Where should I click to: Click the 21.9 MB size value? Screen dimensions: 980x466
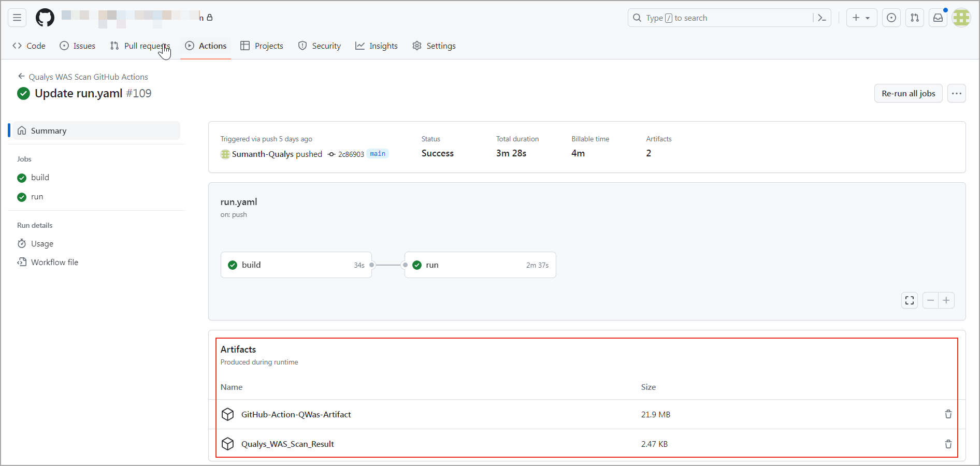tap(656, 414)
